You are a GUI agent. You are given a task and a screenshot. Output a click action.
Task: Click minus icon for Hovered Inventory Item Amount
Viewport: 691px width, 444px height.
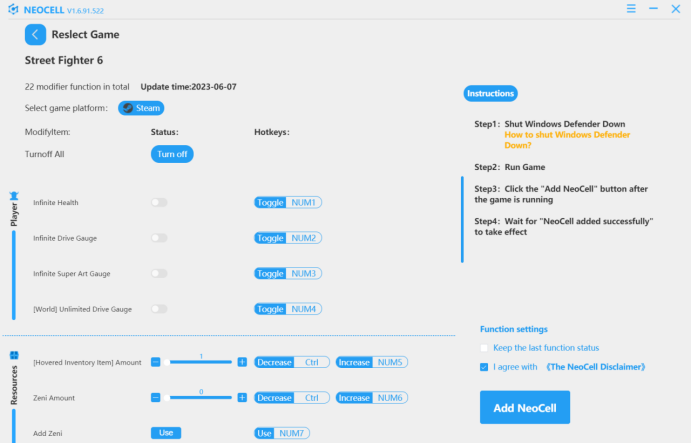155,362
